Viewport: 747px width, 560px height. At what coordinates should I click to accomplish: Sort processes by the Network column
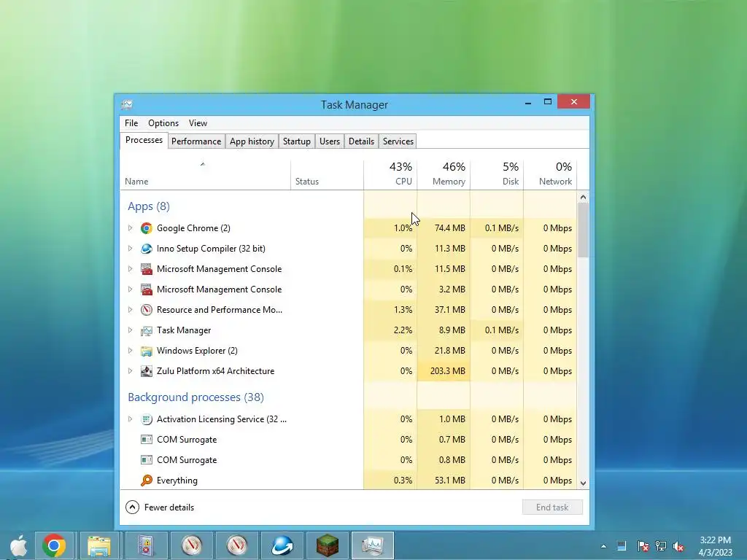(x=550, y=175)
